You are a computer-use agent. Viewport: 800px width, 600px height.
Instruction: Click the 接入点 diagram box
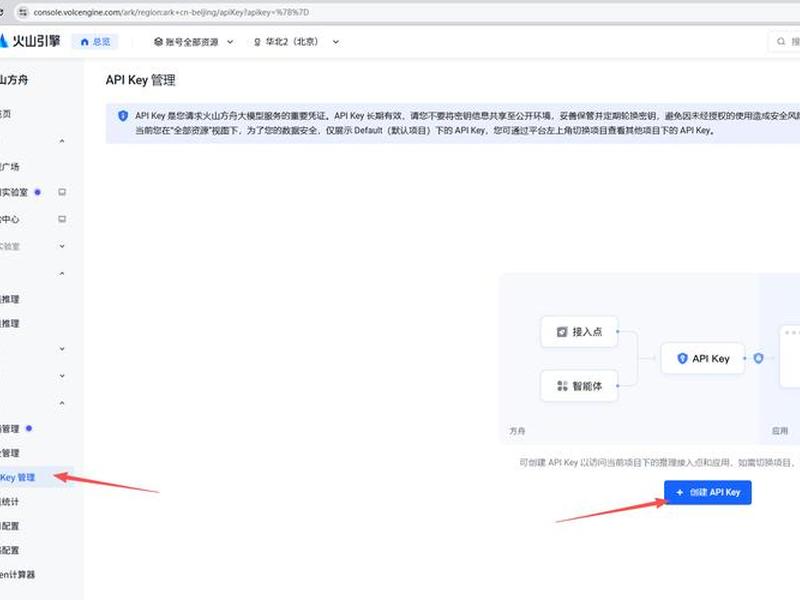click(x=579, y=332)
